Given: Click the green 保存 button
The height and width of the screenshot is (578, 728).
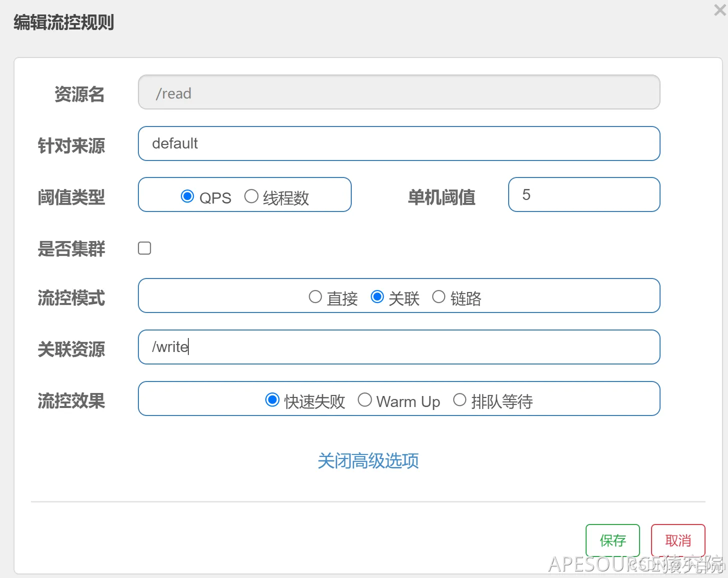Looking at the screenshot, I should 613,540.
